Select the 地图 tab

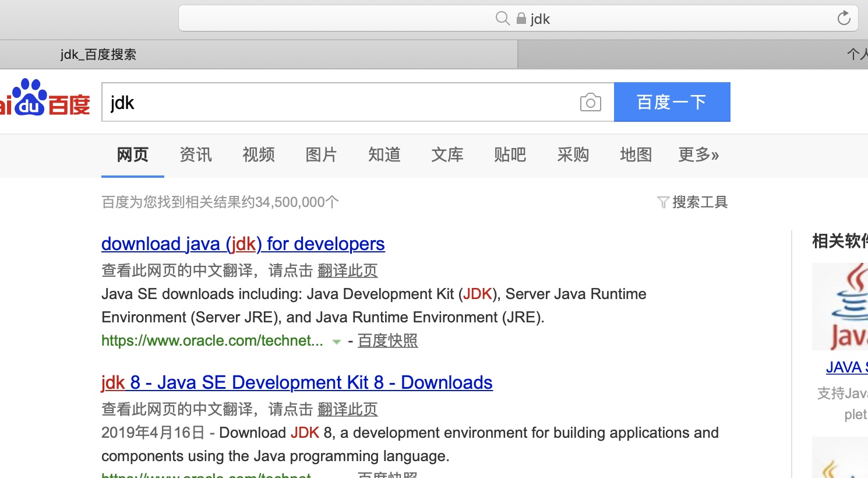tap(636, 155)
